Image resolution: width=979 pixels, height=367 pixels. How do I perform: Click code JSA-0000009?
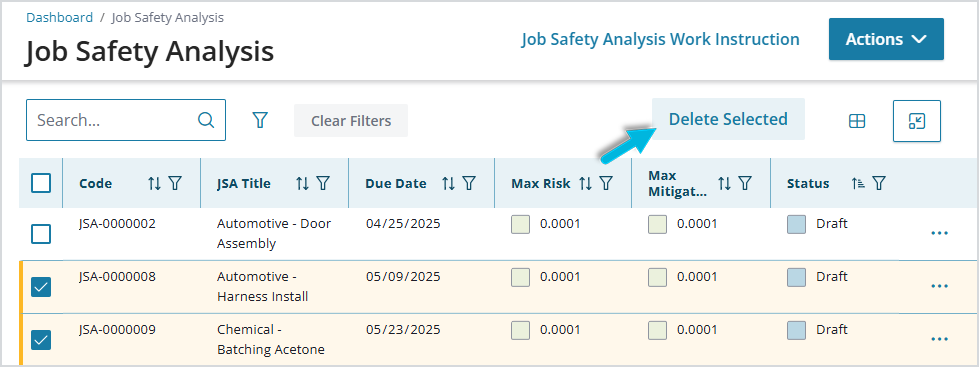(117, 329)
